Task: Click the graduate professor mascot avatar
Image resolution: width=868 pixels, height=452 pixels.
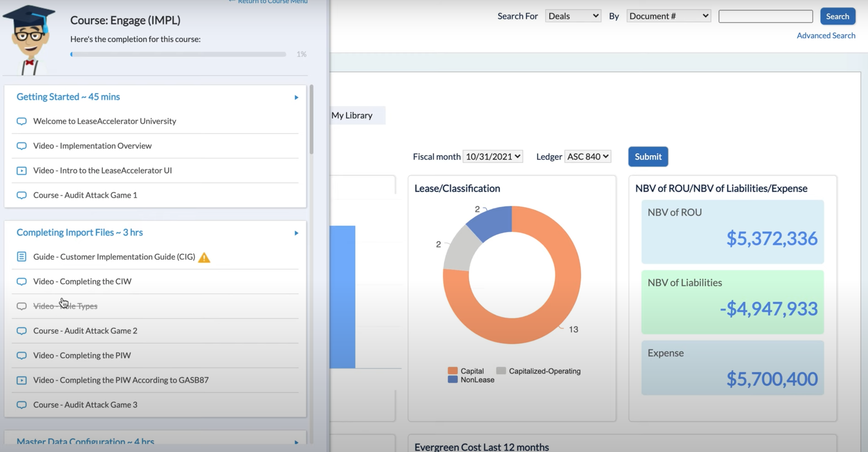Action: point(29,40)
